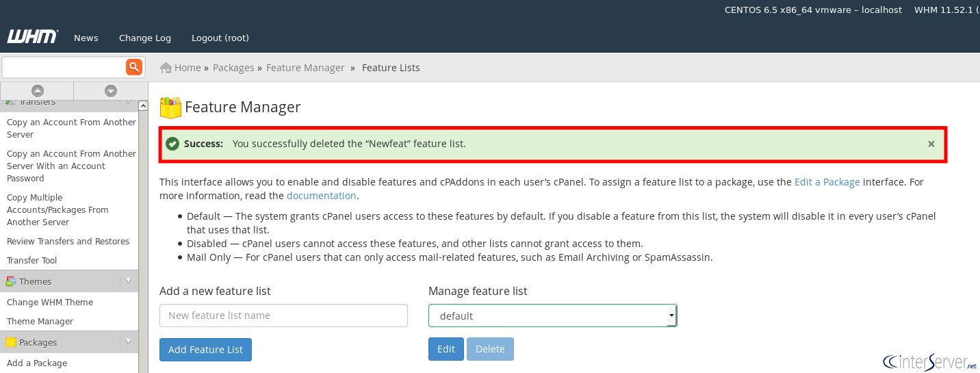Collapse the Transfers sidebar section arrow
980x373 pixels.
coord(128,103)
